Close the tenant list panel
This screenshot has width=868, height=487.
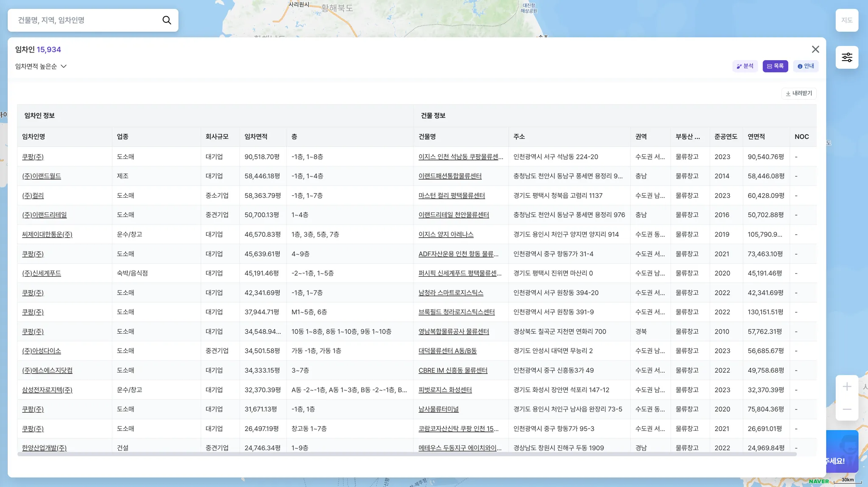[815, 50]
